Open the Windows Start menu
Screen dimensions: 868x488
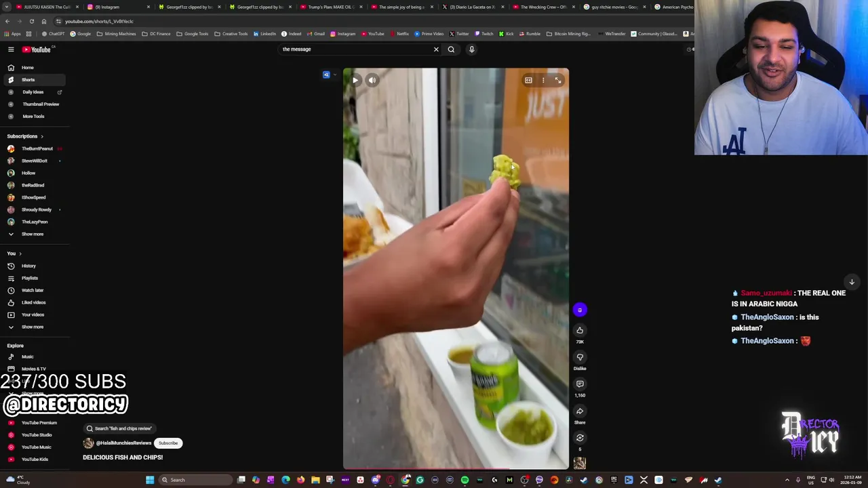[x=150, y=480]
